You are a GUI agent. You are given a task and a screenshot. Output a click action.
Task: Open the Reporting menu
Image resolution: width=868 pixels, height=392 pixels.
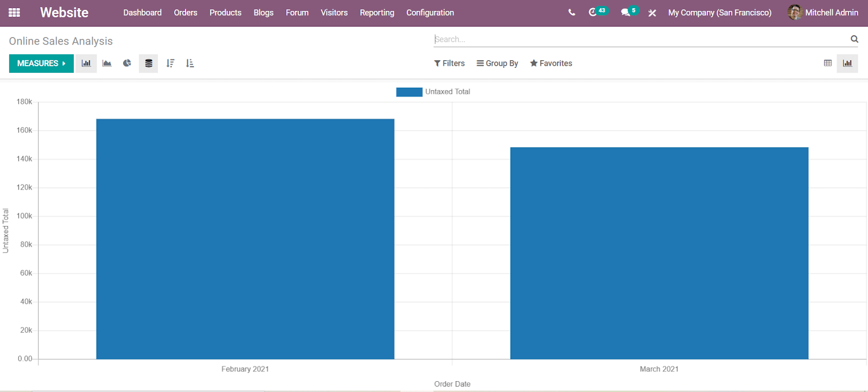point(377,12)
